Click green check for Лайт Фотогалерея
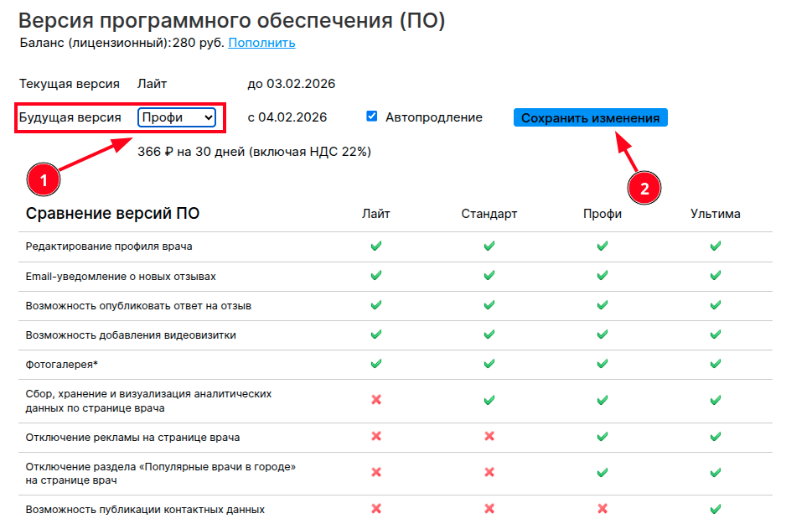Viewport: 812px width, 524px height. (x=376, y=364)
